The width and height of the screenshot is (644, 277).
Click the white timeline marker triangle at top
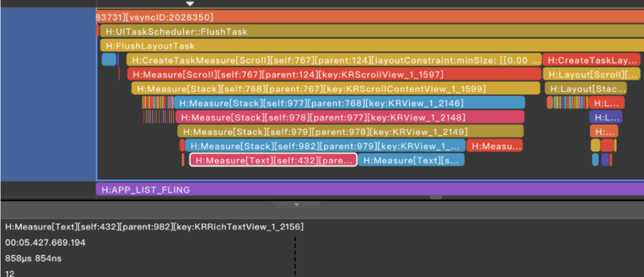click(x=190, y=3)
